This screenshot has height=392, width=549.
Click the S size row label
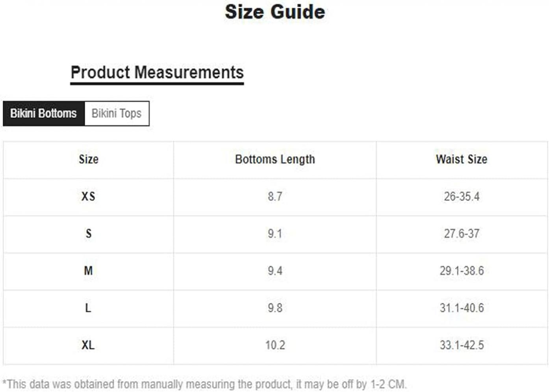click(x=89, y=234)
